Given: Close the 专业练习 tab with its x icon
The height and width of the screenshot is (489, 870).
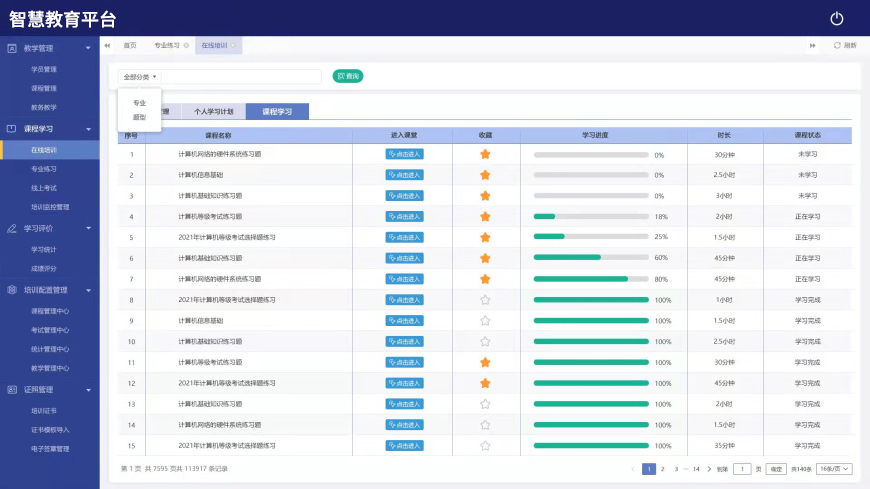Looking at the screenshot, I should [x=186, y=46].
